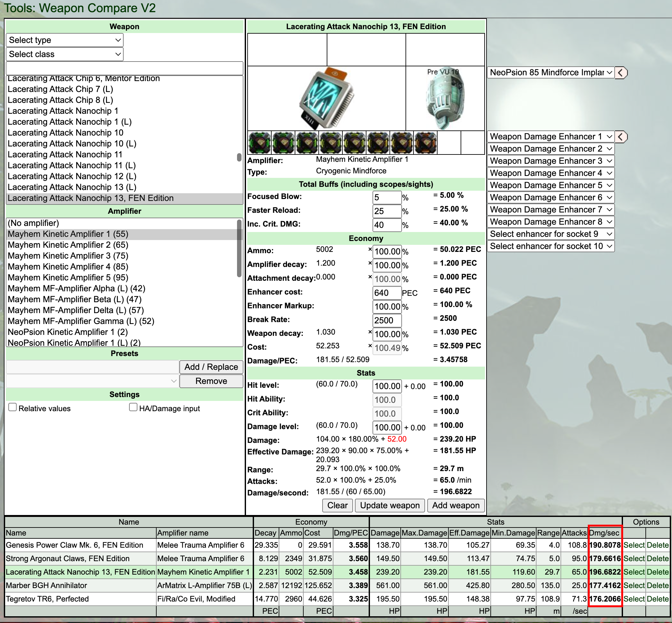Click the Break Rate input field
Viewport: 672px width, 623px height.
tap(387, 320)
